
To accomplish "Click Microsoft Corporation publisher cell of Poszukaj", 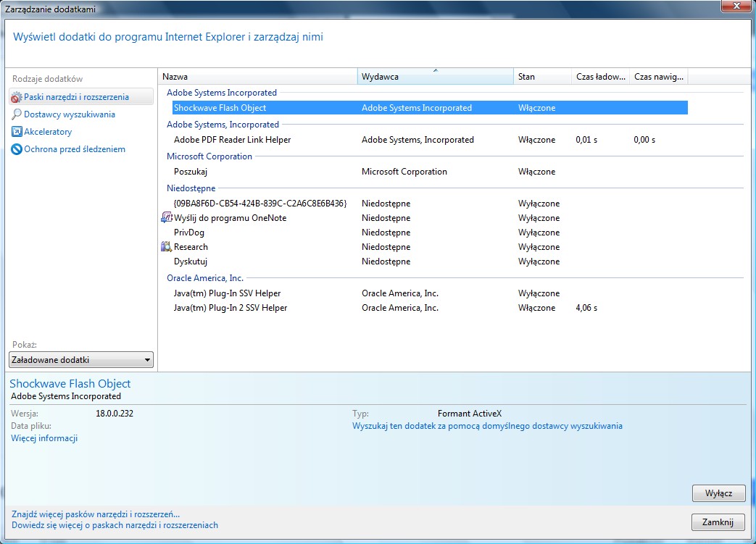I will pos(404,172).
